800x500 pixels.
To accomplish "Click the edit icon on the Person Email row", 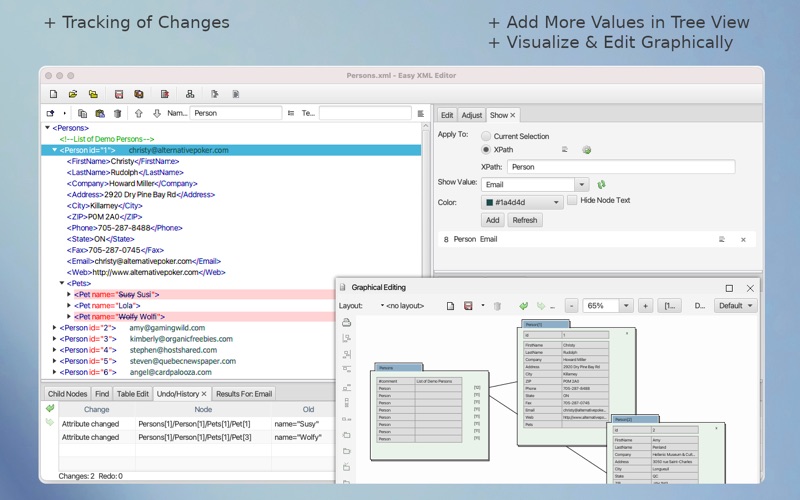I will pyautogui.click(x=722, y=239).
